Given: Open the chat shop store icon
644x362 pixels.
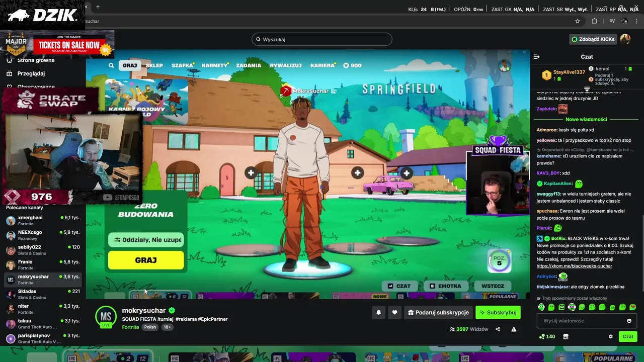Looking at the screenshot, I should pyautogui.click(x=566, y=337).
